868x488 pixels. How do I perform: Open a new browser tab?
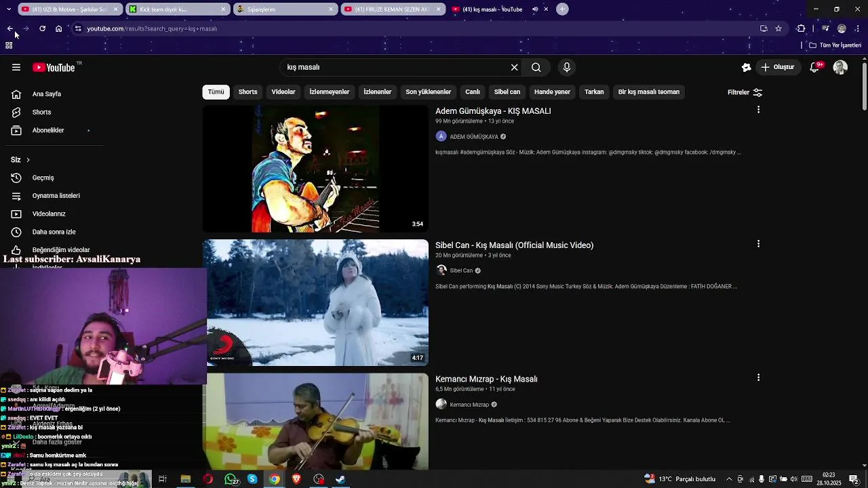coord(562,9)
